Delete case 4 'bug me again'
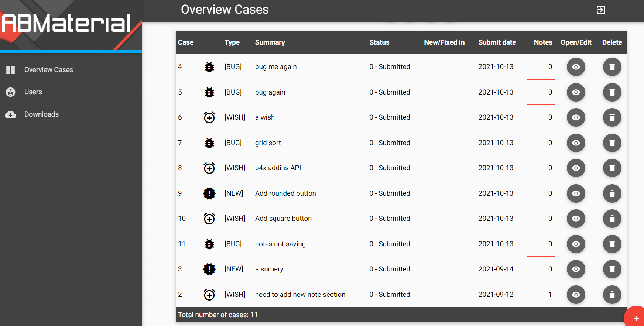This screenshot has width=644, height=326. [x=612, y=67]
